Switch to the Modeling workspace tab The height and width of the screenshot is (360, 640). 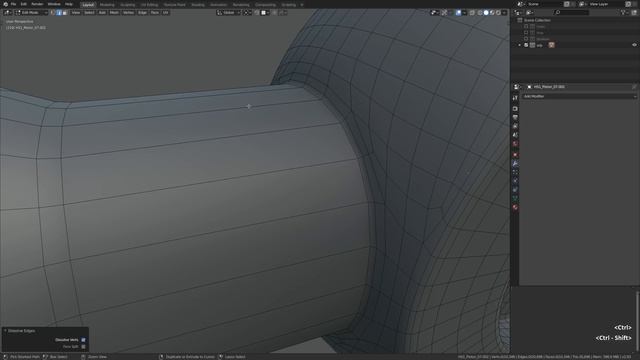[x=107, y=5]
